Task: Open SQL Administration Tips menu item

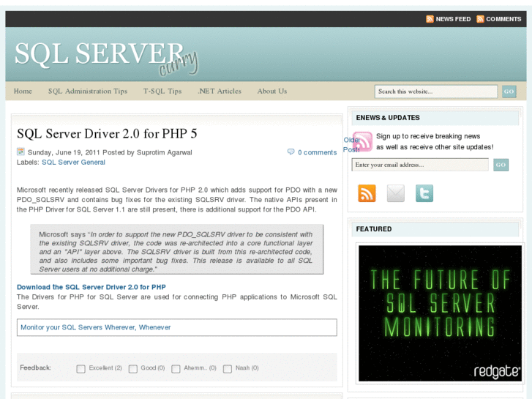Action: [88, 91]
